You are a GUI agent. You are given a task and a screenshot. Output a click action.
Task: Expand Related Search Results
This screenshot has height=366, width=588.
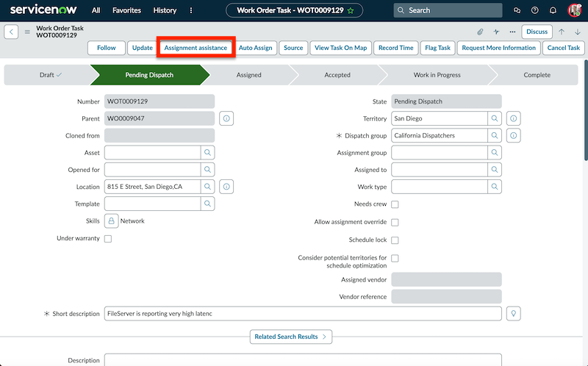click(291, 337)
